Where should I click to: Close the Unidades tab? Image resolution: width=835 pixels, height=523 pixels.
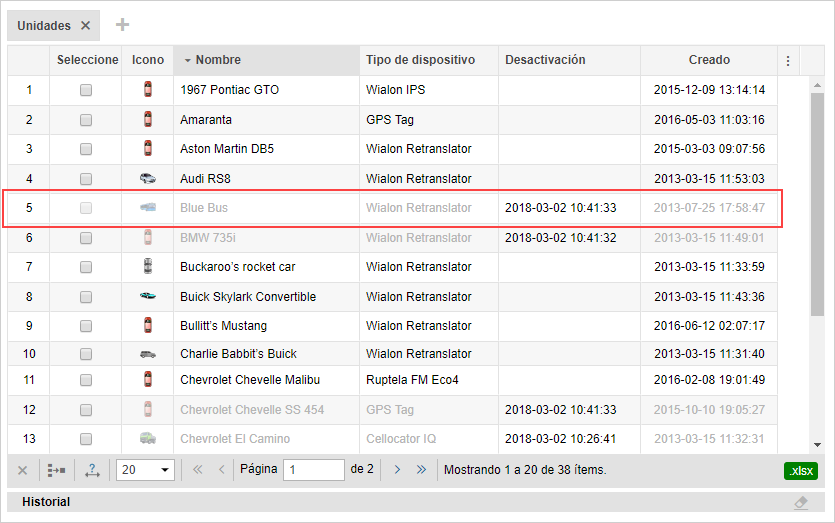point(86,26)
